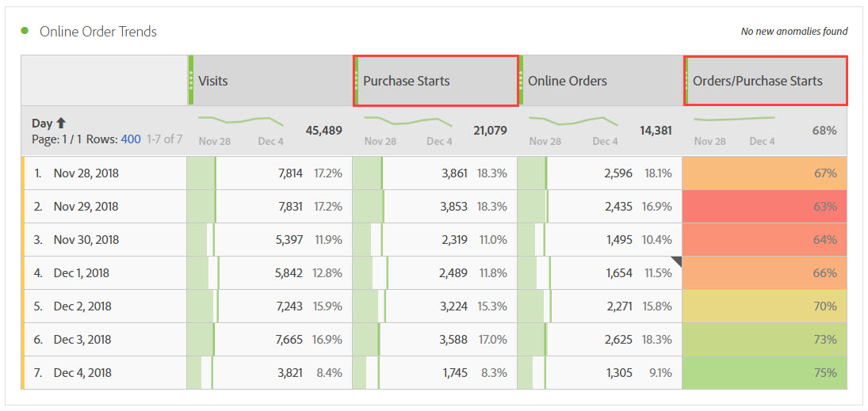Open the Rows 400 setting link
The height and width of the screenshot is (411, 868).
(x=131, y=139)
